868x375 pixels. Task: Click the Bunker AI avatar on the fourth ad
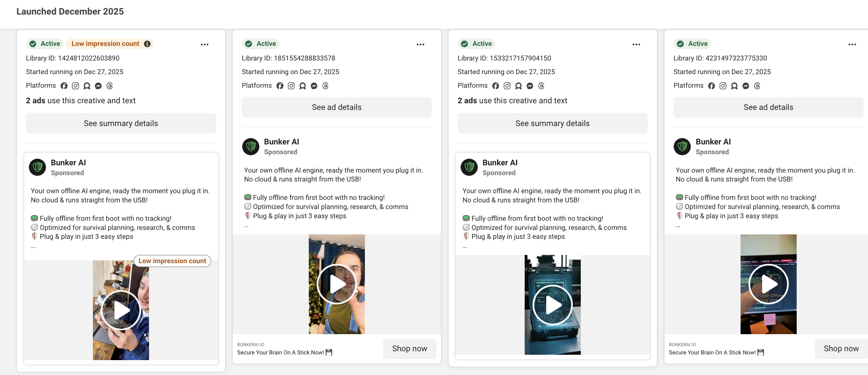tap(682, 146)
